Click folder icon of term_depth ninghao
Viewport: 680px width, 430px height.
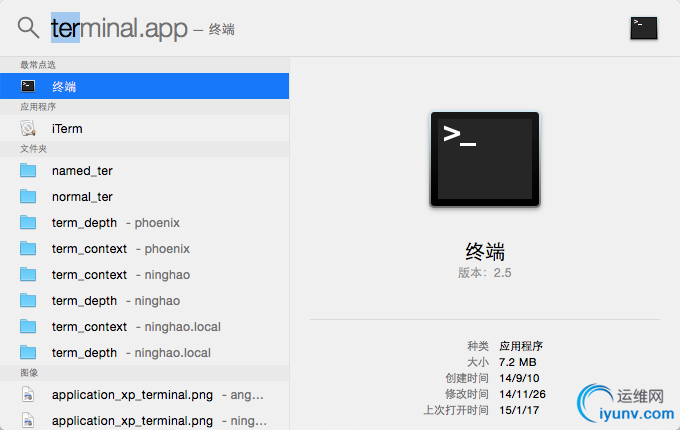[28, 300]
